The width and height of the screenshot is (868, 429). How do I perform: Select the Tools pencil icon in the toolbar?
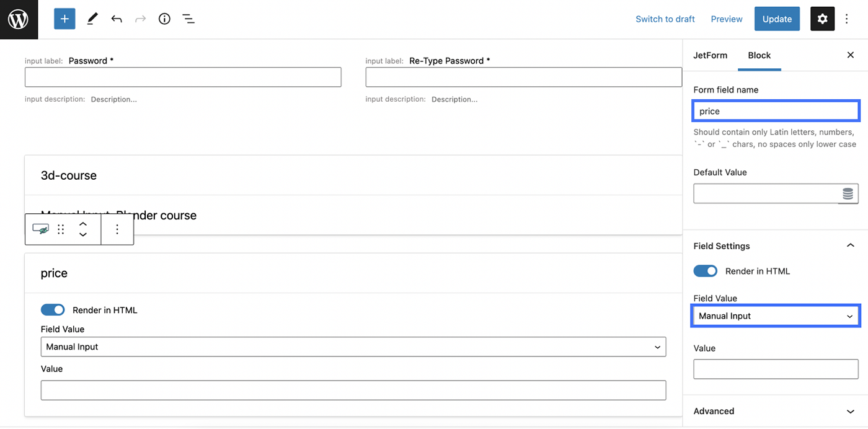(91, 19)
